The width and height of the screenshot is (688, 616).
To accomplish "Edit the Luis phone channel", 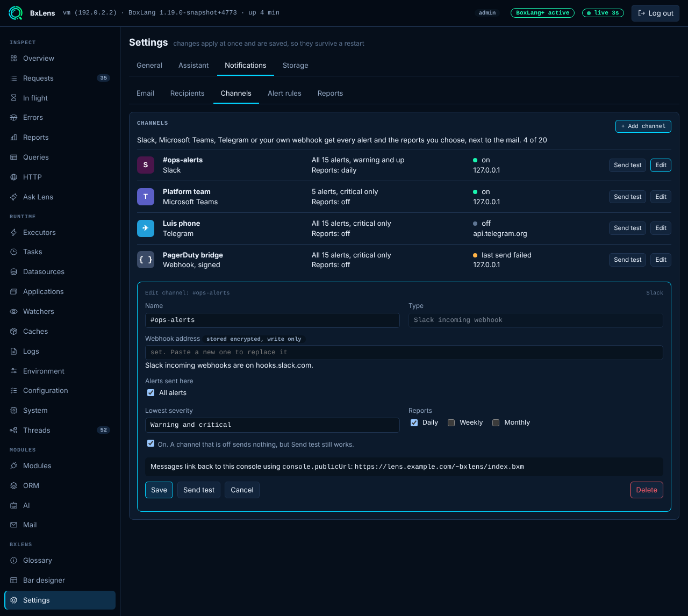I will point(661,228).
